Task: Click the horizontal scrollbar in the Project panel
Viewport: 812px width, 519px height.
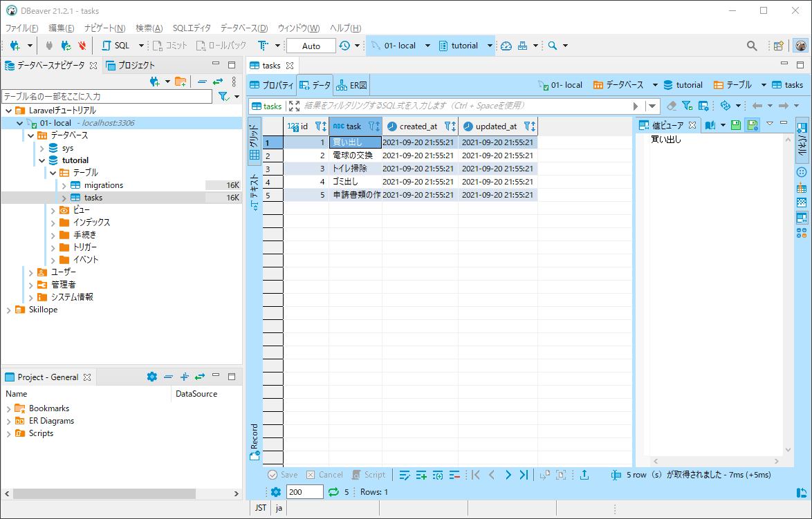Action: coord(104,493)
